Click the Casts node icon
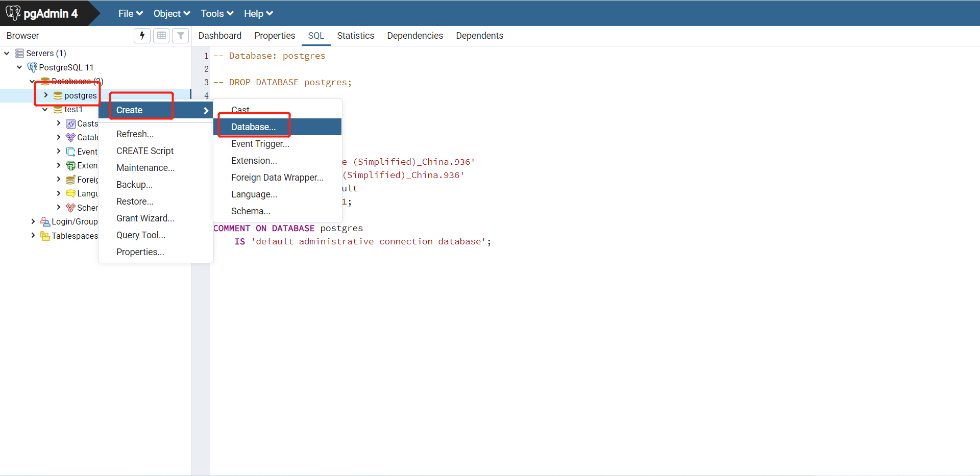980x476 pixels. point(70,123)
